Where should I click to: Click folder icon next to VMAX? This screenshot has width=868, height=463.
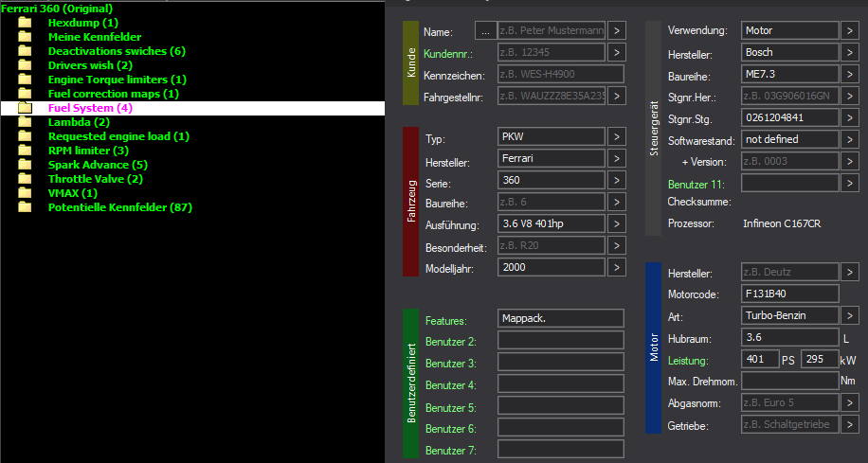(25, 192)
